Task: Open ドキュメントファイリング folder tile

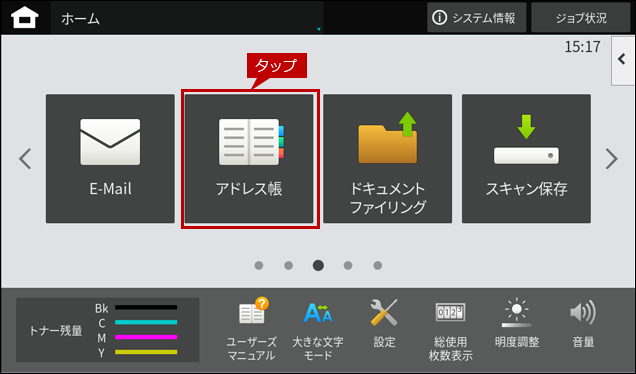Action: tap(388, 159)
